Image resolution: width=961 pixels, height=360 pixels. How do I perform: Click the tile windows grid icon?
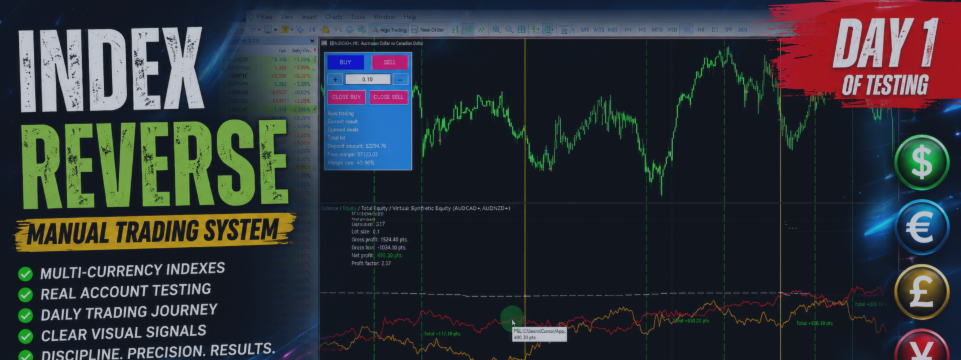pyautogui.click(x=522, y=30)
